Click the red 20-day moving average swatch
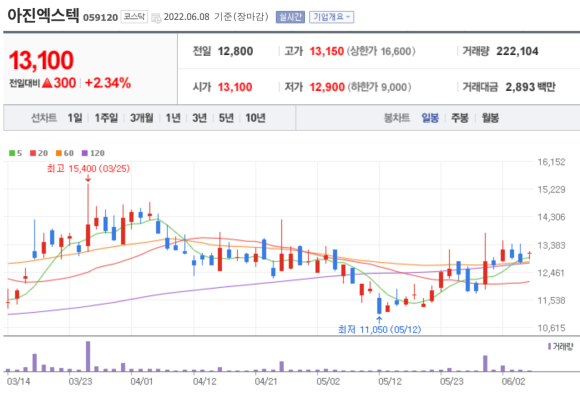The height and width of the screenshot is (393, 580). pyautogui.click(x=33, y=153)
